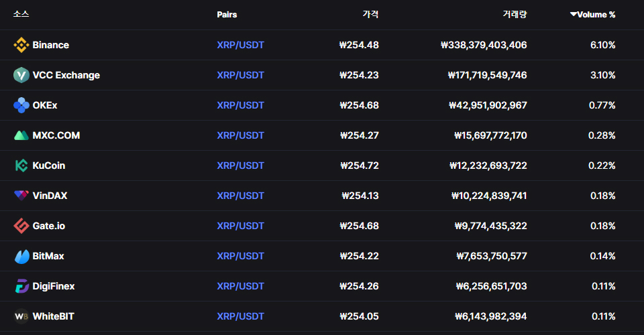Viewport: 644px width, 335px height.
Task: Select DigiFinex price ₩254.26
Action: coord(359,286)
